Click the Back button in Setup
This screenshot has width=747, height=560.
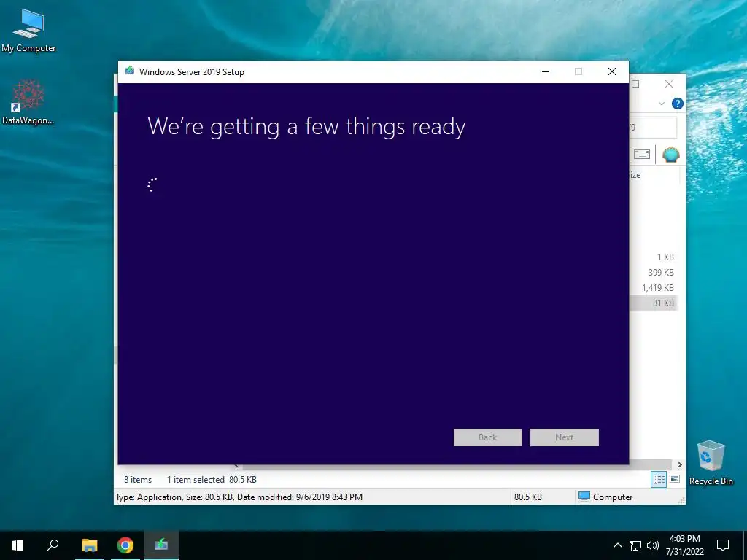[x=487, y=437]
